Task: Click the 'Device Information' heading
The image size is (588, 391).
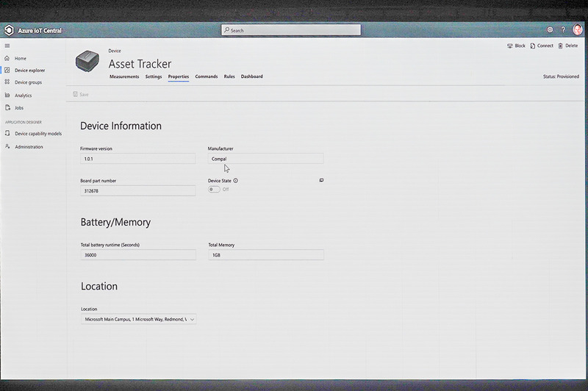Action: (x=121, y=126)
